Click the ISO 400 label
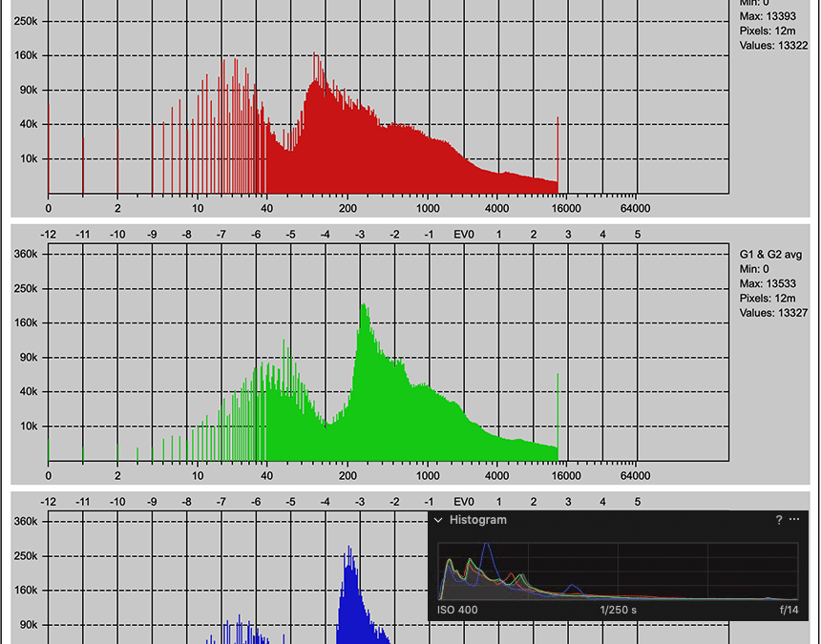Image resolution: width=821 pixels, height=644 pixels. click(458, 610)
